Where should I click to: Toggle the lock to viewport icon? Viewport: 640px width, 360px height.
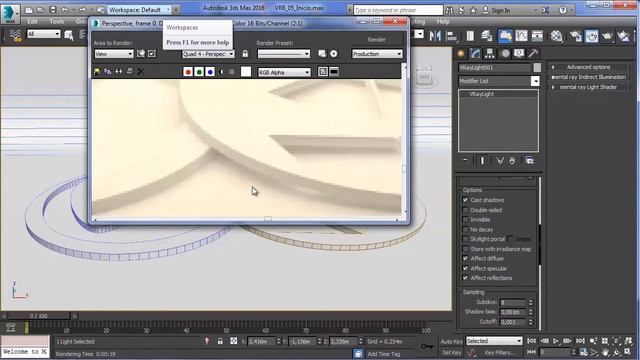pos(245,53)
